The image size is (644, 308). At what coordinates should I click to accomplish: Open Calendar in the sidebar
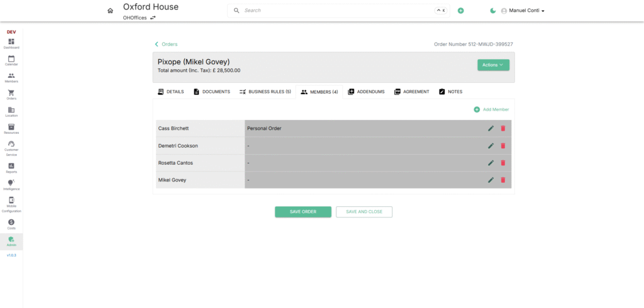[11, 60]
